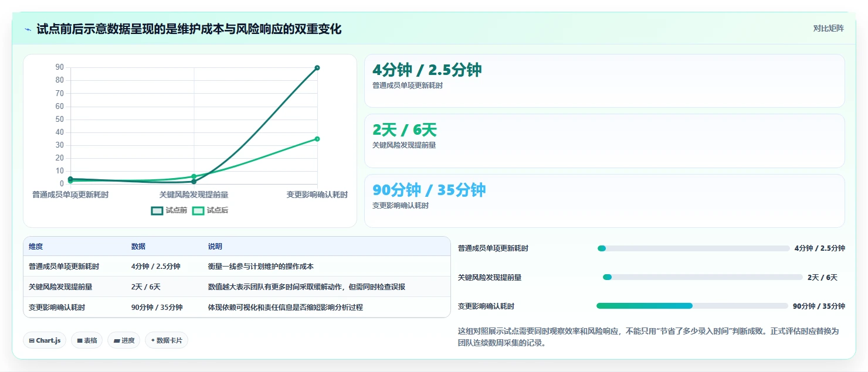Select the 表格 tag
The image size is (868, 372).
coord(87,340)
